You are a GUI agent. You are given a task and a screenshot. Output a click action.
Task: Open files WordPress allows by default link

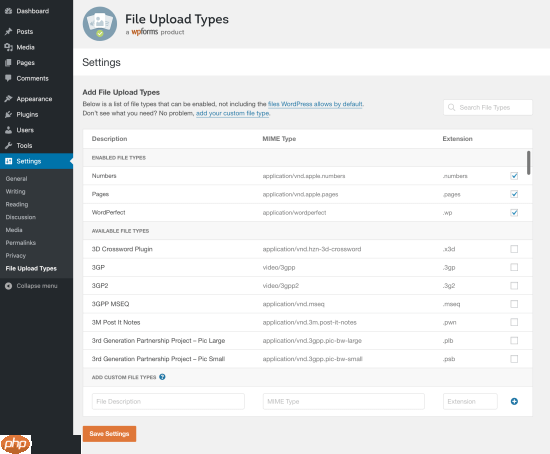point(315,104)
